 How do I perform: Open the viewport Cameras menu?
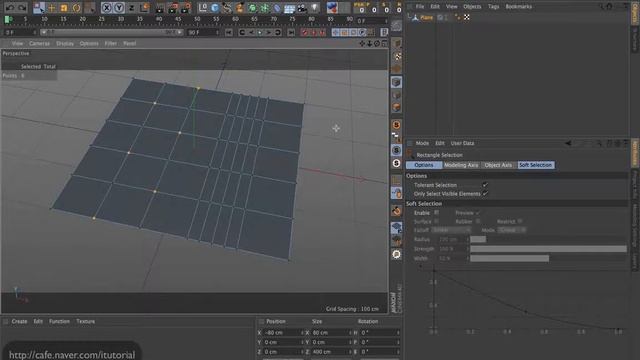(x=40, y=43)
